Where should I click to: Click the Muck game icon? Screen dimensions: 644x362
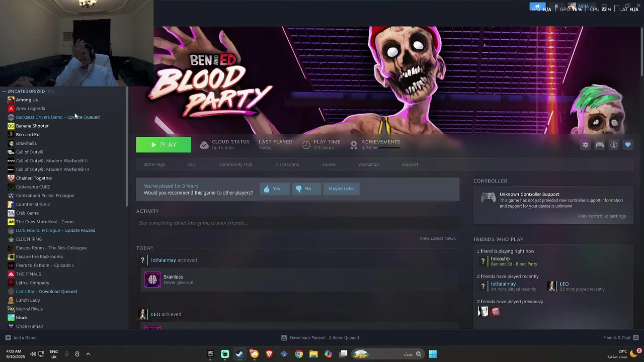pyautogui.click(x=11, y=318)
